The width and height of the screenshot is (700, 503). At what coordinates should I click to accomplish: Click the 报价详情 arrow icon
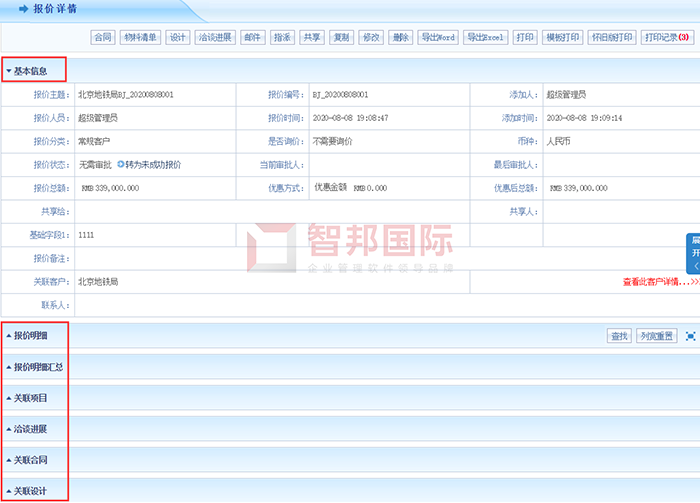[24, 8]
